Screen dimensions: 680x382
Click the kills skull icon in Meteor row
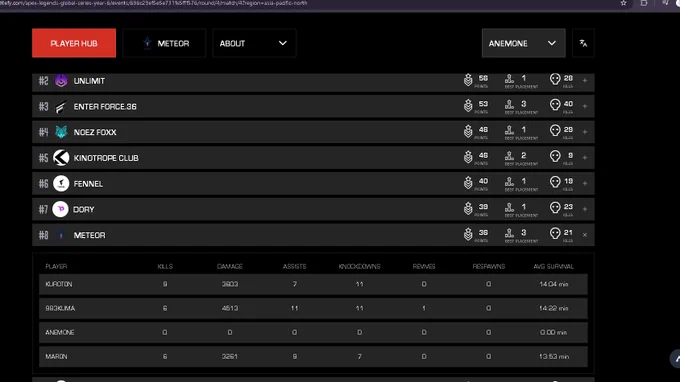(555, 233)
